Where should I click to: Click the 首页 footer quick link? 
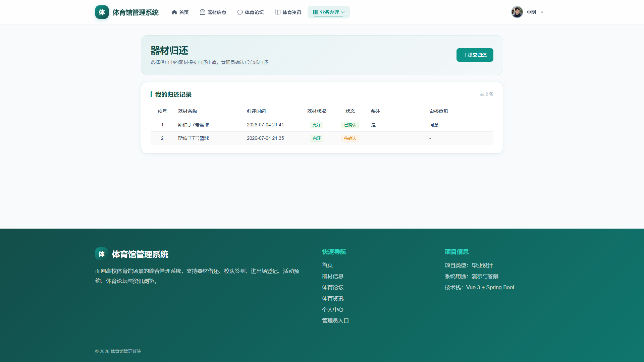327,265
